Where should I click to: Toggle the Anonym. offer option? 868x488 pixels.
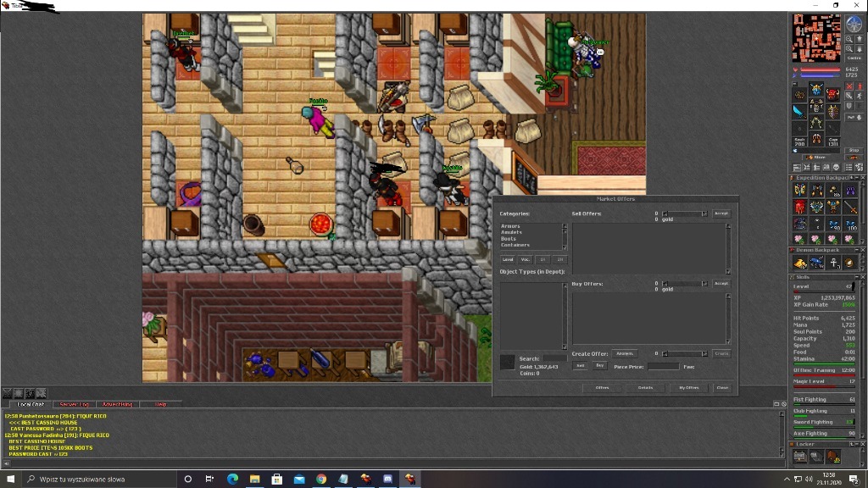coord(625,353)
